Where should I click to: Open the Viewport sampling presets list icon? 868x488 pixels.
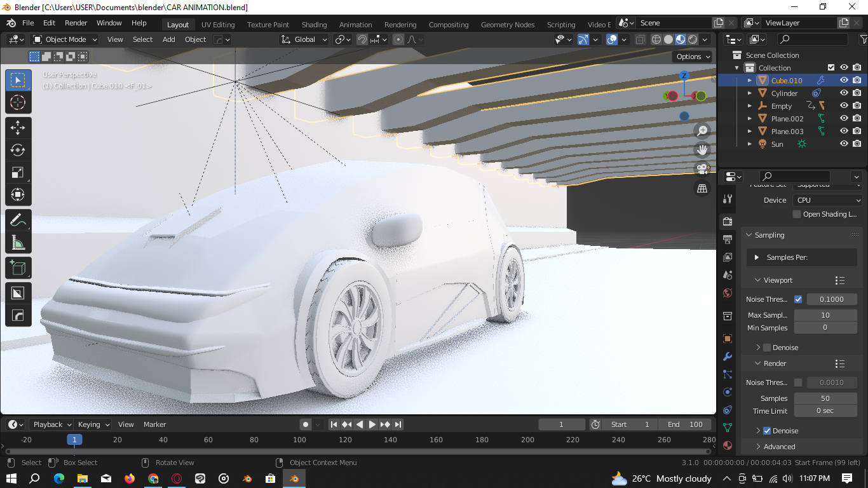tap(839, 280)
